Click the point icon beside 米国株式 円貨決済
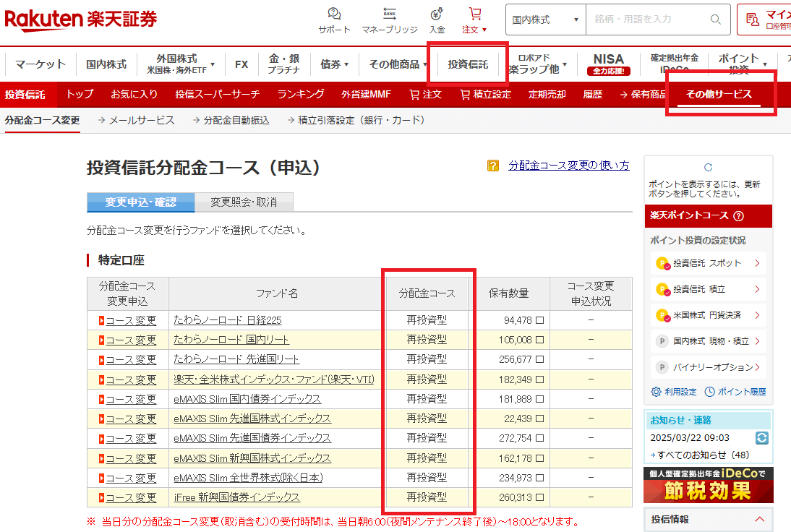791x532 pixels. (x=662, y=316)
